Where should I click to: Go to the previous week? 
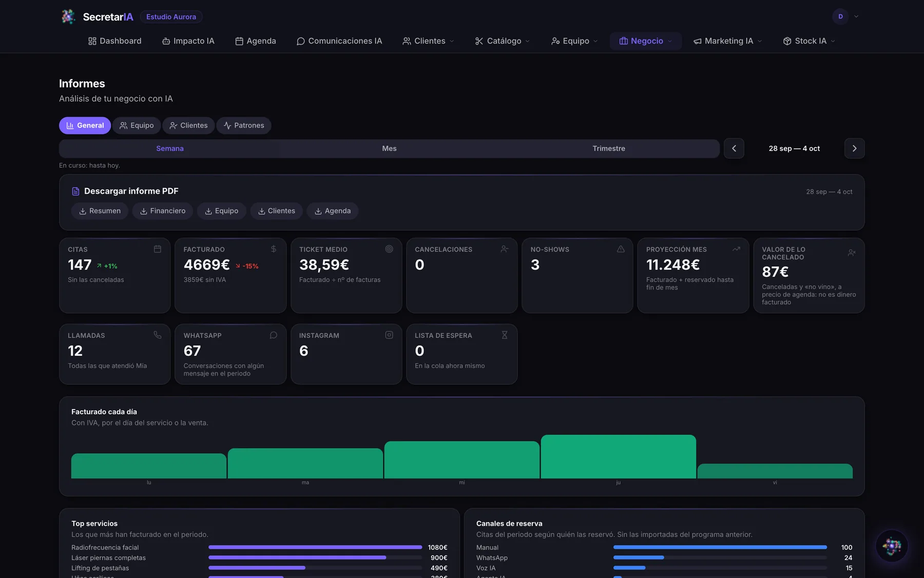pos(734,148)
